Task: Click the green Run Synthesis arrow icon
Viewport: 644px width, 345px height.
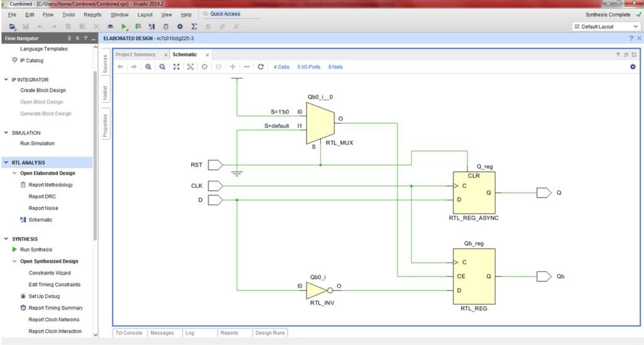Action: (x=15, y=249)
